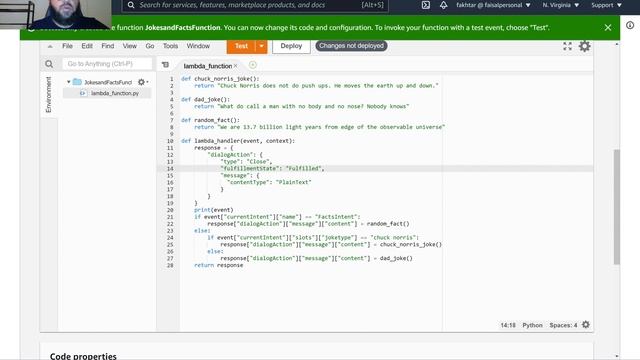640x360 pixels.
Task: Open the Environment side panel
Action: click(x=49, y=95)
